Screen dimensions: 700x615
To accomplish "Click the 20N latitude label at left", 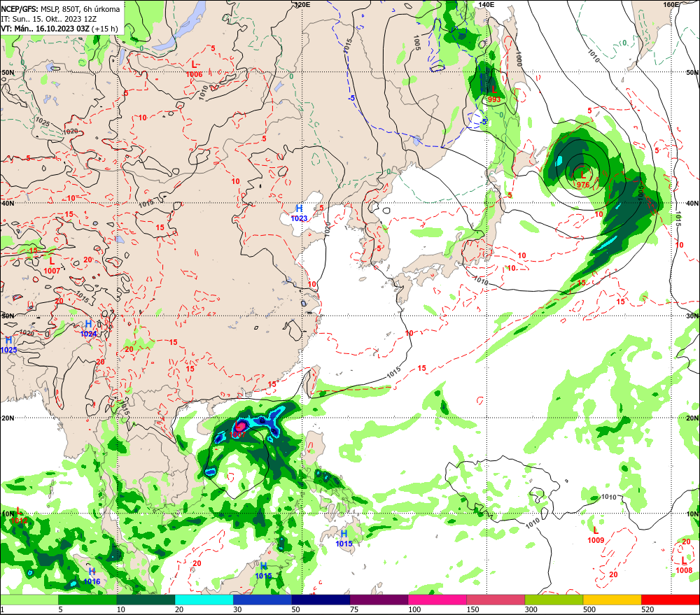I will point(8,418).
